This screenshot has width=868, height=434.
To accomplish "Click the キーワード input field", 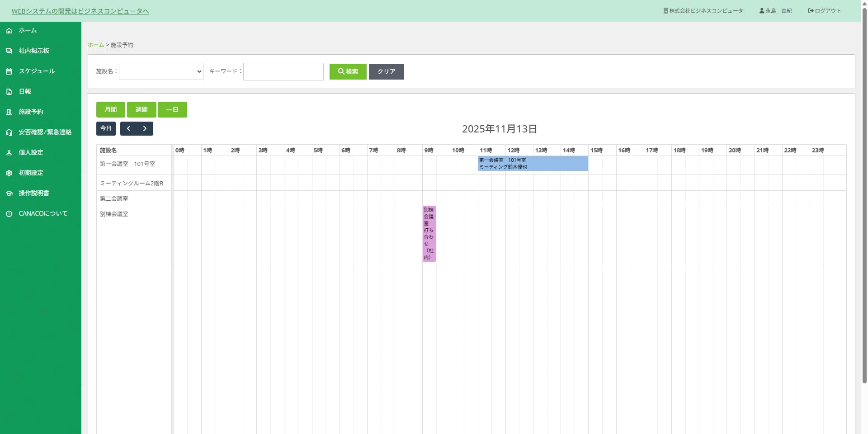I will (x=283, y=71).
